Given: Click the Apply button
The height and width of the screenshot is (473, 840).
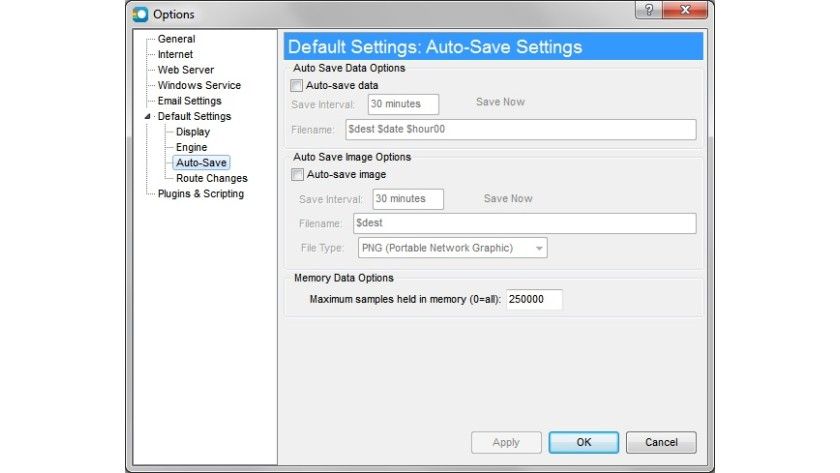Looking at the screenshot, I should [x=506, y=442].
